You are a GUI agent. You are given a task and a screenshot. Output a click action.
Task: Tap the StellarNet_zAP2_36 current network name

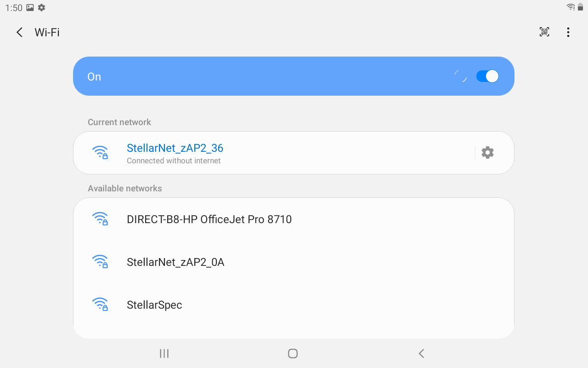point(175,148)
